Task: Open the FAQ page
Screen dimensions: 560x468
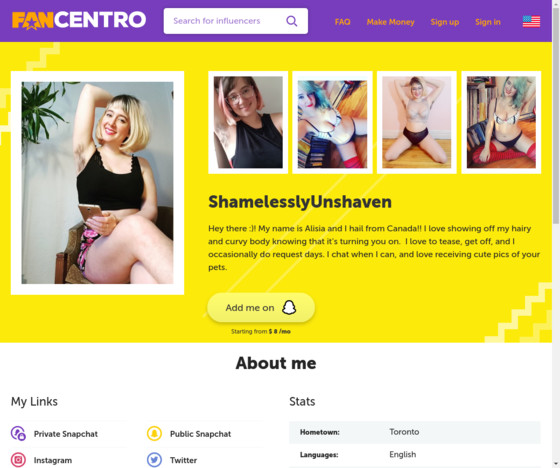Action: (x=342, y=22)
